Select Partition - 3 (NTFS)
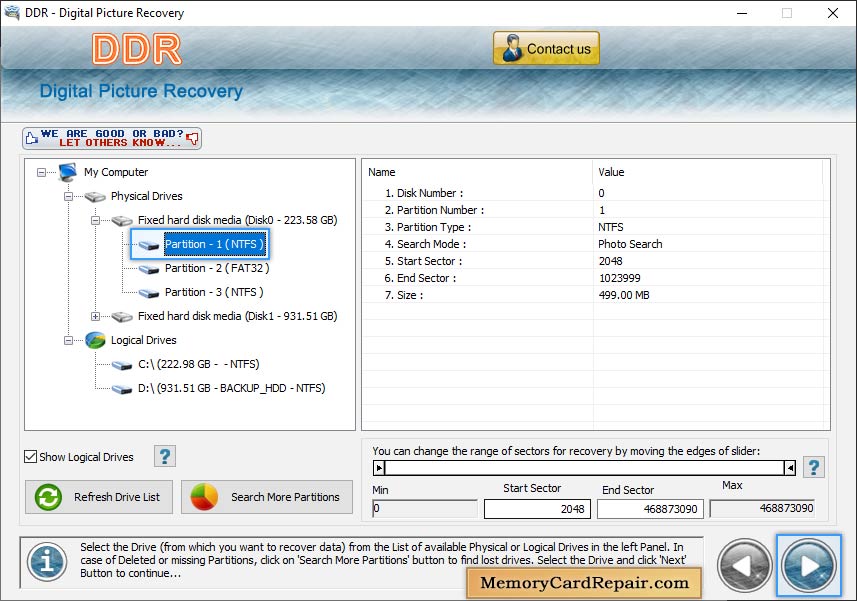This screenshot has height=601, width=857. click(214, 292)
